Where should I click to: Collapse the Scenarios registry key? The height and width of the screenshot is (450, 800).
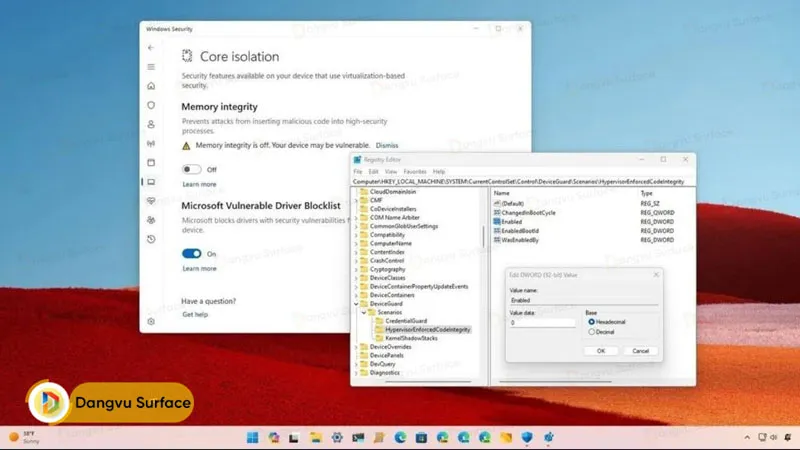[x=364, y=312]
